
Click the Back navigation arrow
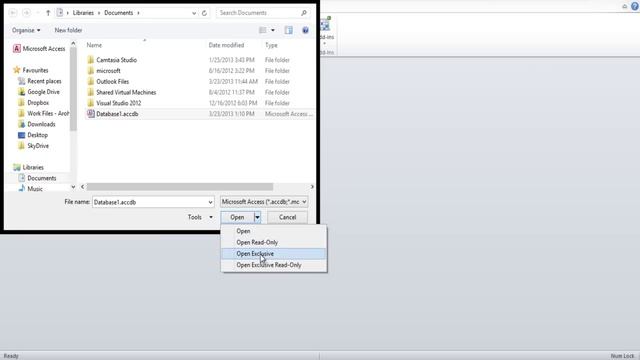pyautogui.click(x=13, y=13)
